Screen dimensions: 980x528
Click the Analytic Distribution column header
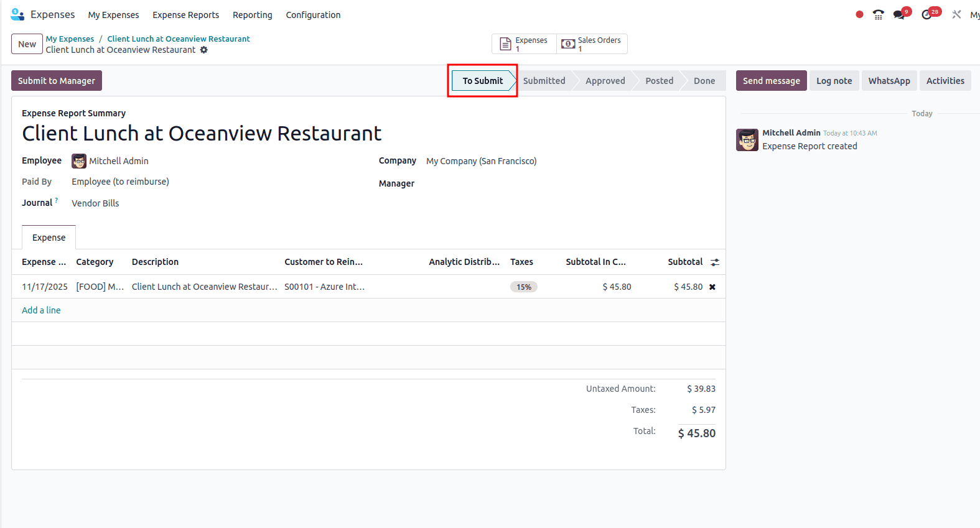(464, 262)
